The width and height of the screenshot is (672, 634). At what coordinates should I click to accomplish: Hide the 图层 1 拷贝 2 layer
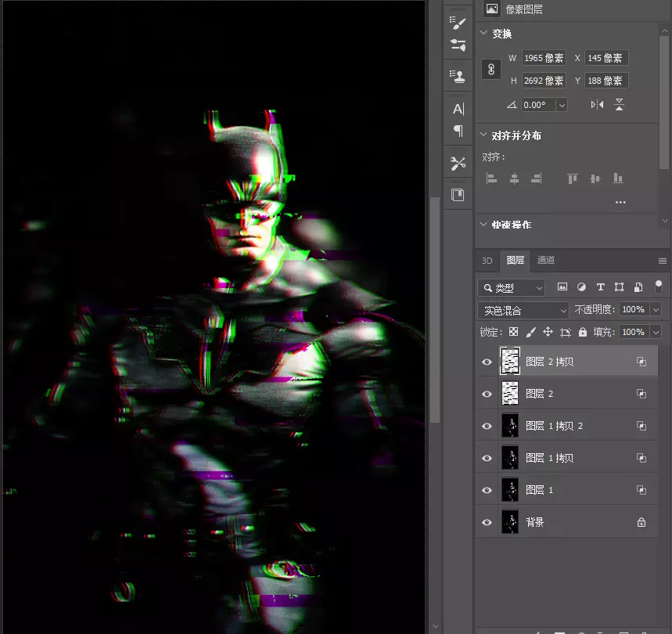point(487,426)
